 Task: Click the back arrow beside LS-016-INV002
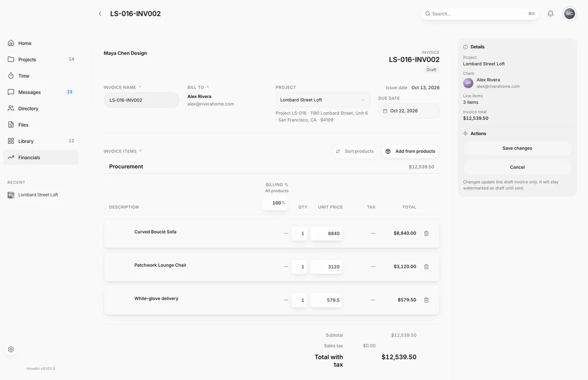[100, 14]
